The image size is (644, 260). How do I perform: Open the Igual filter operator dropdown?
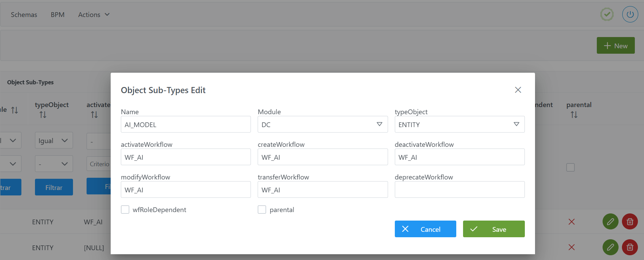pyautogui.click(x=54, y=140)
